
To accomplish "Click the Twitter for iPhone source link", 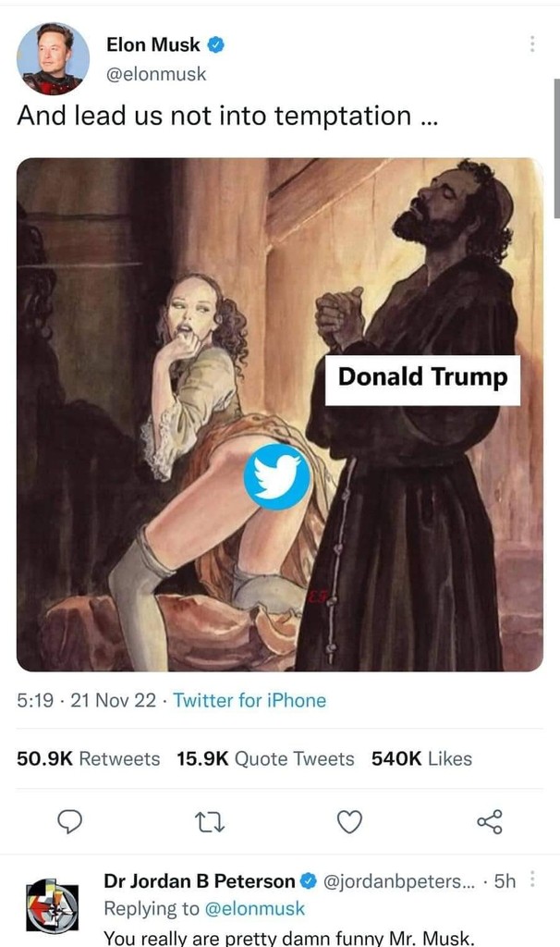I will click(250, 701).
